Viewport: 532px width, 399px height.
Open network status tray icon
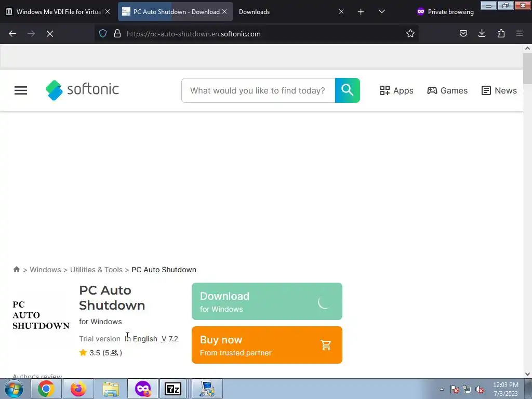[x=467, y=389]
